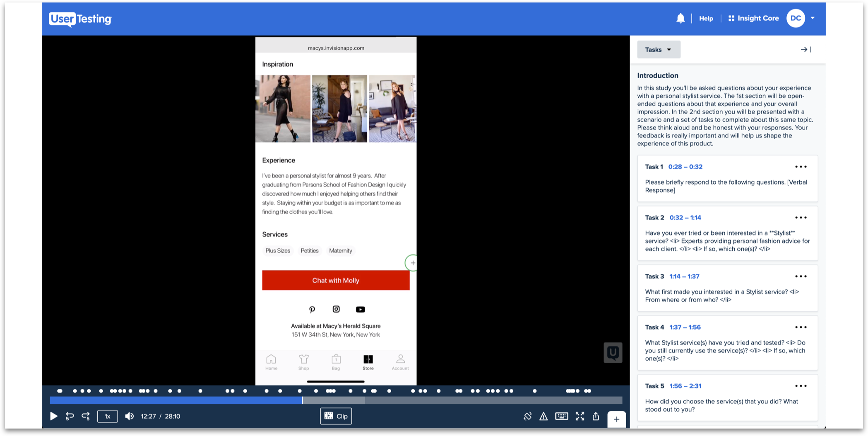
Task: Play the session video
Action: (x=54, y=416)
